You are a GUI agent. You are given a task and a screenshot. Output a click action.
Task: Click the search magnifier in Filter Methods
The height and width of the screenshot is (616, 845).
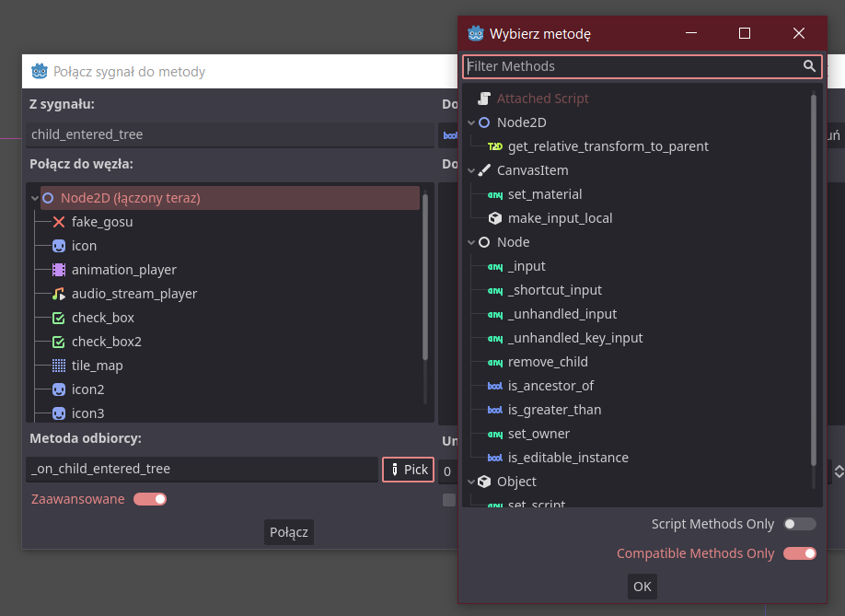click(809, 66)
